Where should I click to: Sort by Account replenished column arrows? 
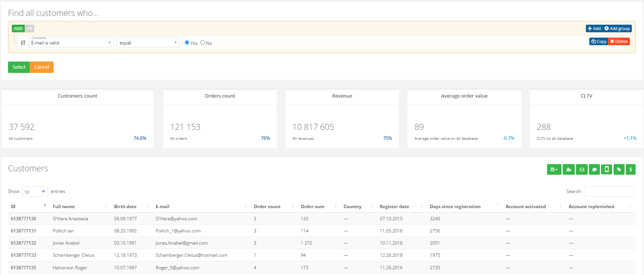[630, 206]
